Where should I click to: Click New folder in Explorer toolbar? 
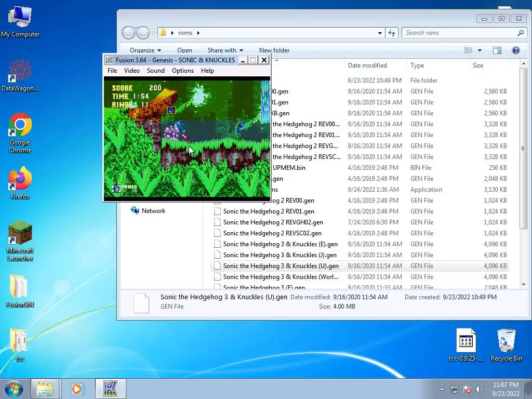coord(274,50)
